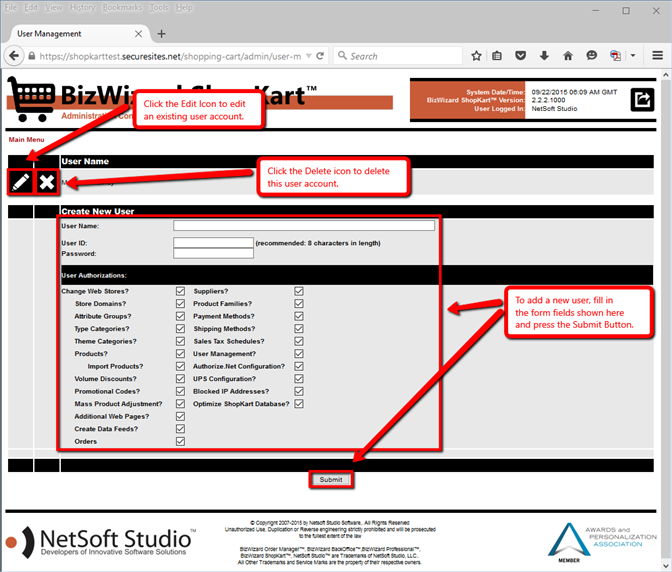
Task: Reload the page with refresh icon
Action: coord(320,56)
